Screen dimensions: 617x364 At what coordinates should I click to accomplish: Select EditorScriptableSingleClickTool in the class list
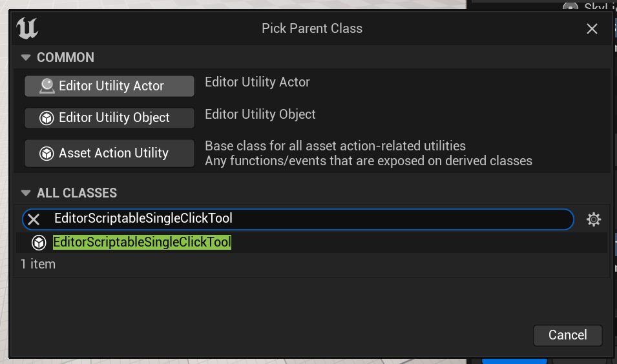tap(142, 243)
